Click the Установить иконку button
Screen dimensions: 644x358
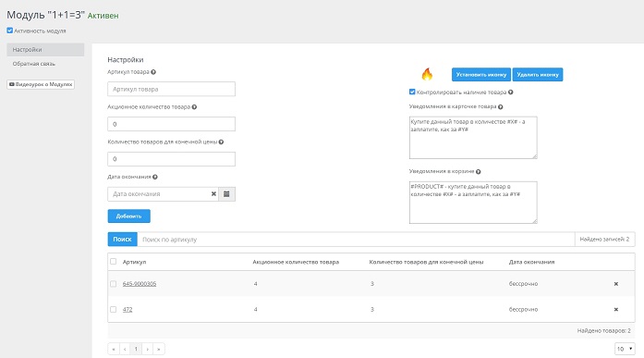(x=481, y=74)
